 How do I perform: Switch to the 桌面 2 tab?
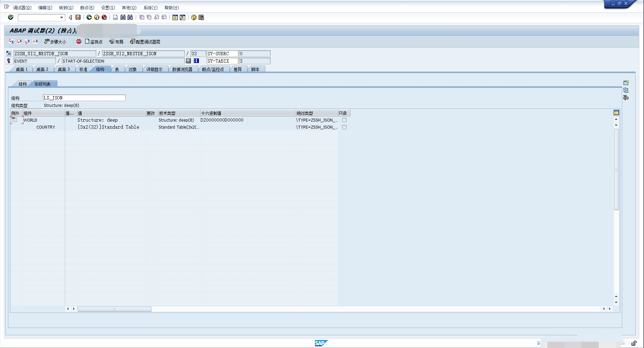tap(42, 69)
